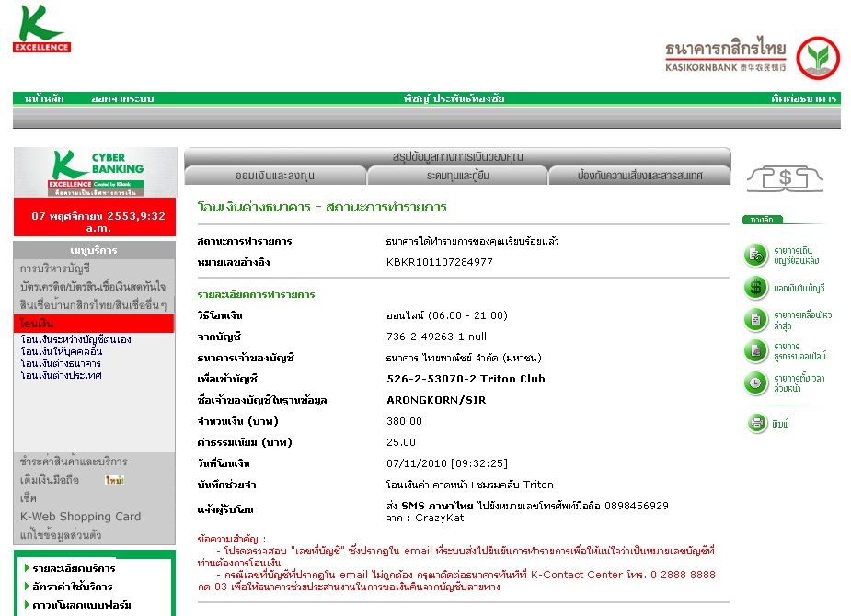Screen dimensions: 851x616
Task: Open the รายการเดินบัญชีย้อนหลัง shortcut icon
Action: (x=755, y=255)
